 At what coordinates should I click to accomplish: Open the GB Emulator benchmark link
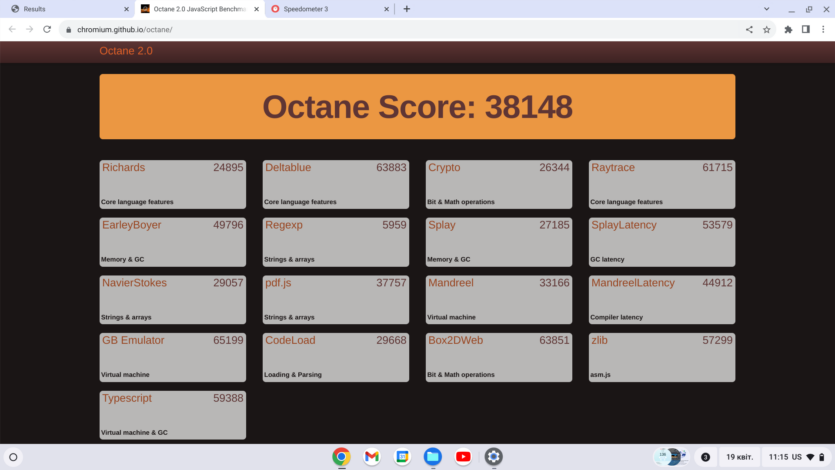(x=133, y=340)
